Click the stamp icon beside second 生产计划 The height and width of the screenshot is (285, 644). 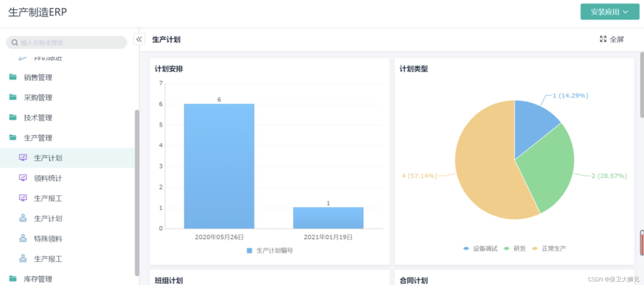[x=23, y=218]
